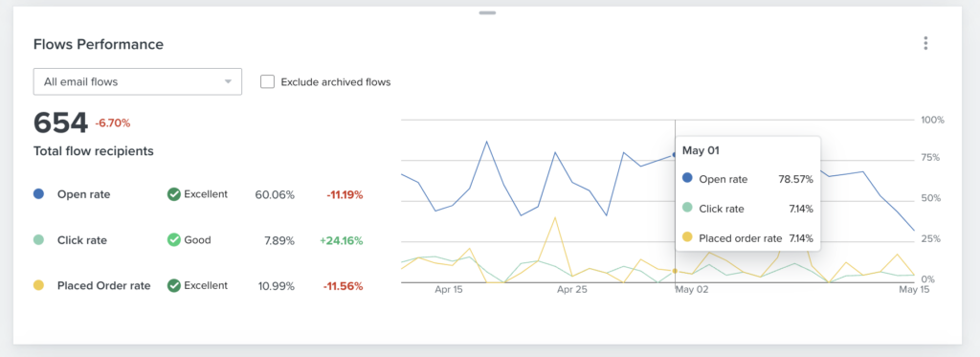Click the dropdown arrow in the flows selector
Screen dimensions: 980x357
(x=228, y=82)
